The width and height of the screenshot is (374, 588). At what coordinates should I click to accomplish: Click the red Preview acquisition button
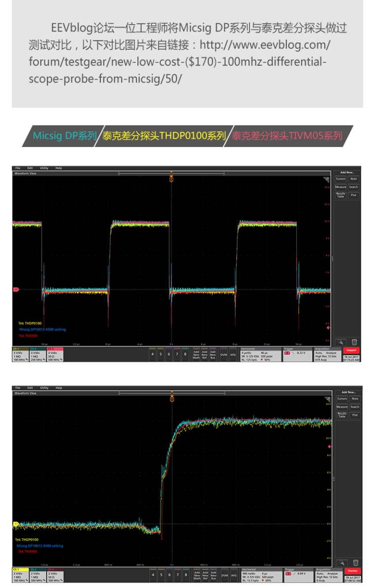[351, 570]
